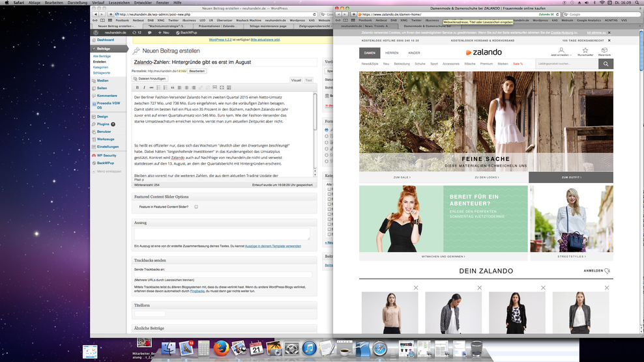The width and height of the screenshot is (644, 362).
Task: Open the Wunschzettel star icon on Zalando
Action: click(x=585, y=51)
